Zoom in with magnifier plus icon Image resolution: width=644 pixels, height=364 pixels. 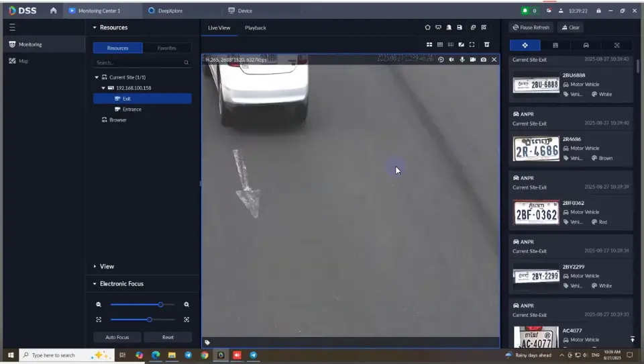tap(186, 304)
